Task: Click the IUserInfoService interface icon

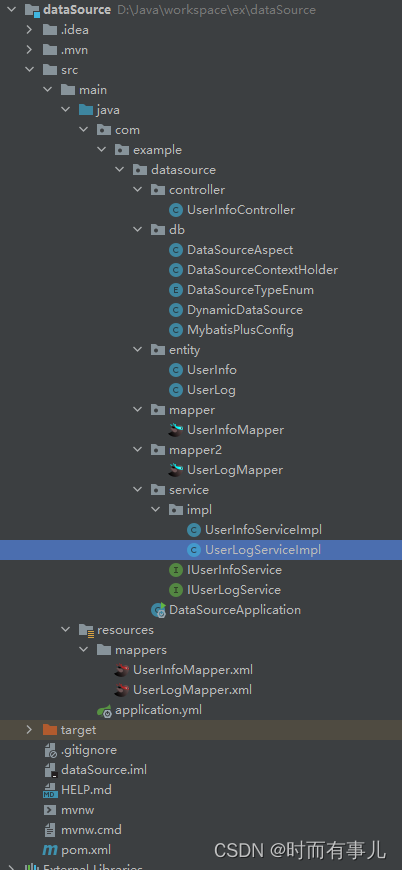Action: tap(176, 570)
